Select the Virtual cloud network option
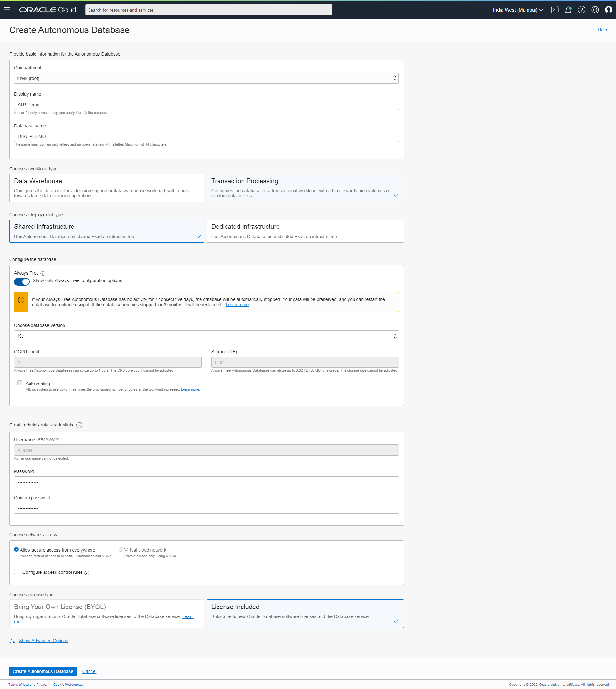This screenshot has width=616, height=689. [x=121, y=549]
